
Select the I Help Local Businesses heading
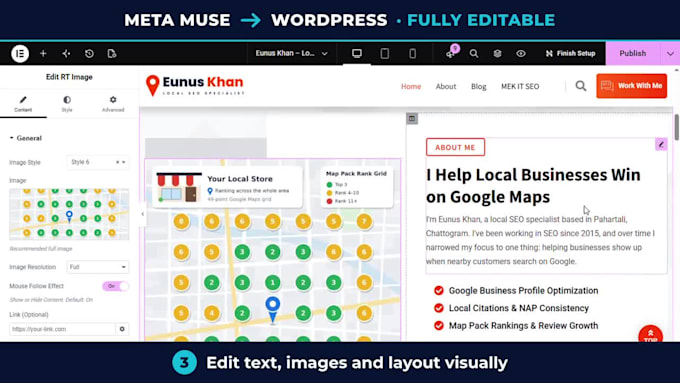pos(533,186)
